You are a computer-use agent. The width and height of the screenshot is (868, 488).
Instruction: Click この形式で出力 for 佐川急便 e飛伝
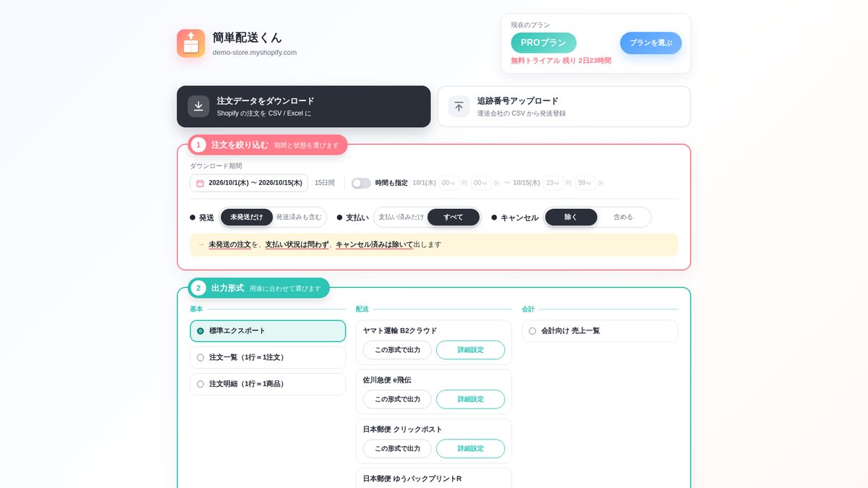click(397, 399)
